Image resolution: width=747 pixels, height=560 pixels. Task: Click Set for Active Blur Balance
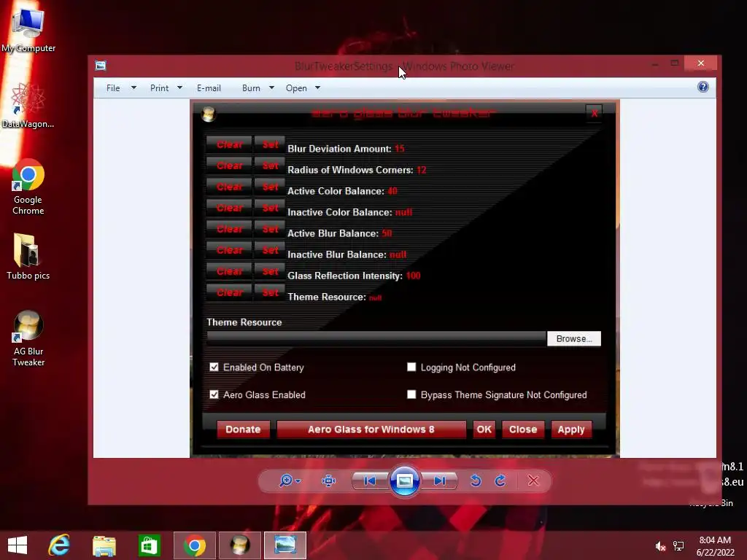[270, 228]
